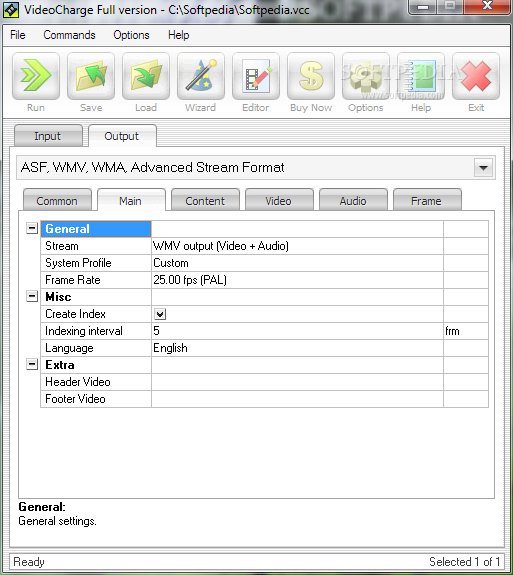Viewport: 513px width, 575px height.
Task: Collapse the General group
Action: point(32,228)
